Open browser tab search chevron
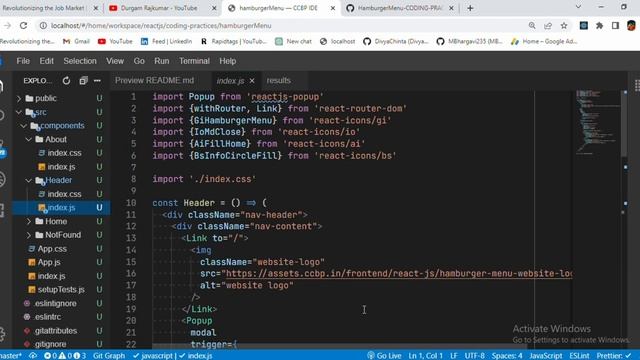This screenshot has width=640, height=360. click(578, 7)
